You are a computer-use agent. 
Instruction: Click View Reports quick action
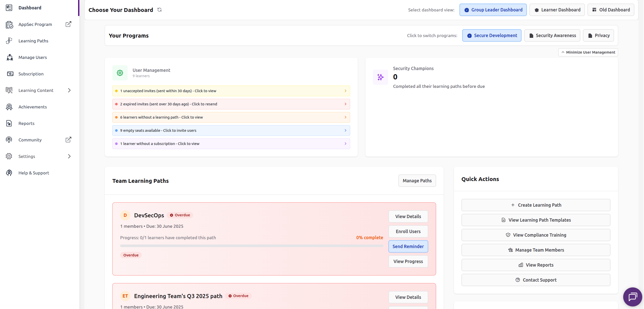[x=536, y=265]
